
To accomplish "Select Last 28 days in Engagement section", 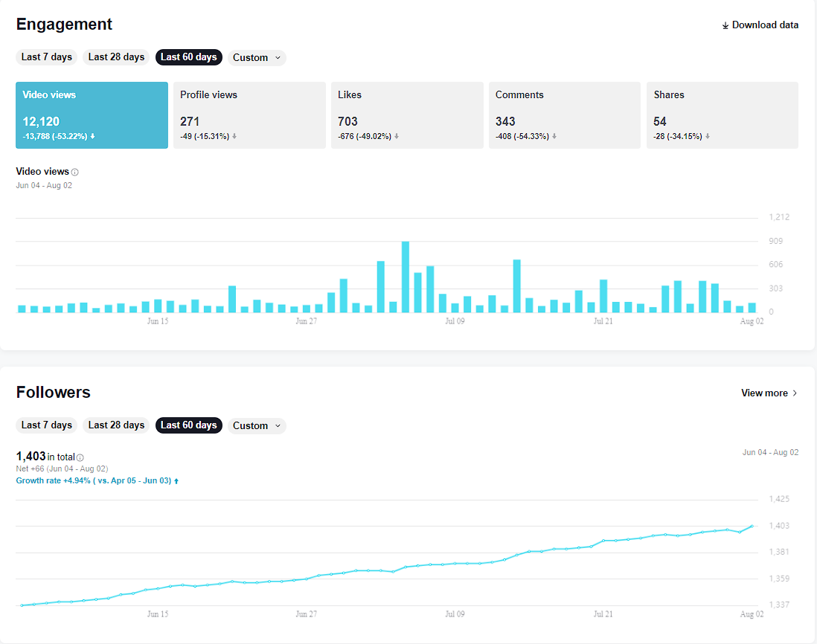I will [x=116, y=57].
